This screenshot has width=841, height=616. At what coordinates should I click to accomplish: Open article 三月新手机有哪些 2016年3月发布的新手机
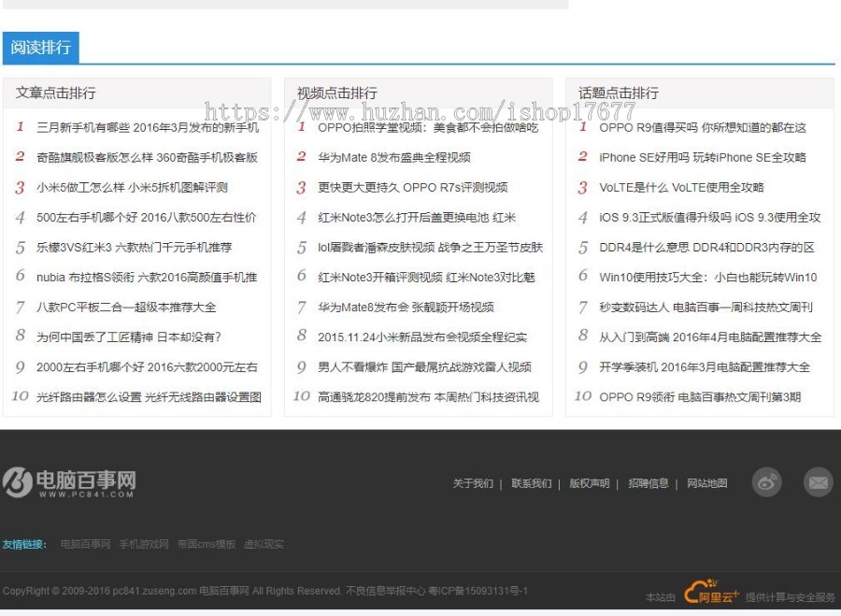(x=148, y=128)
